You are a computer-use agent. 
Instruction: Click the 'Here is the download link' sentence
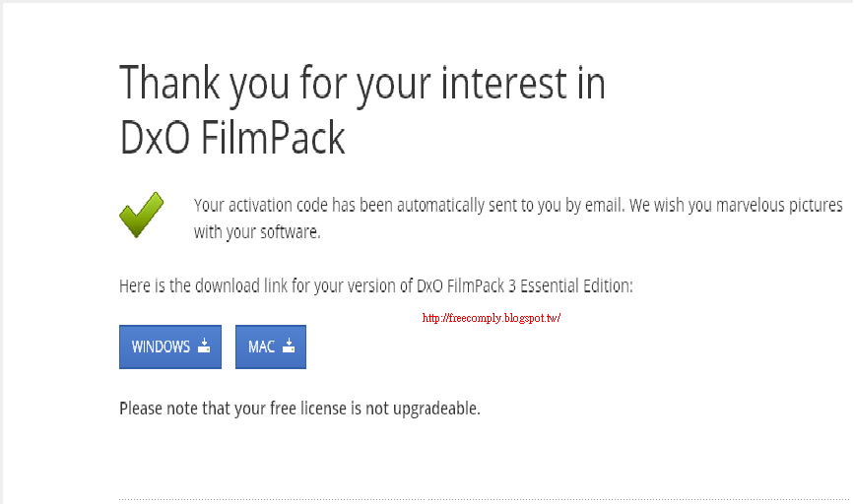[x=376, y=286]
